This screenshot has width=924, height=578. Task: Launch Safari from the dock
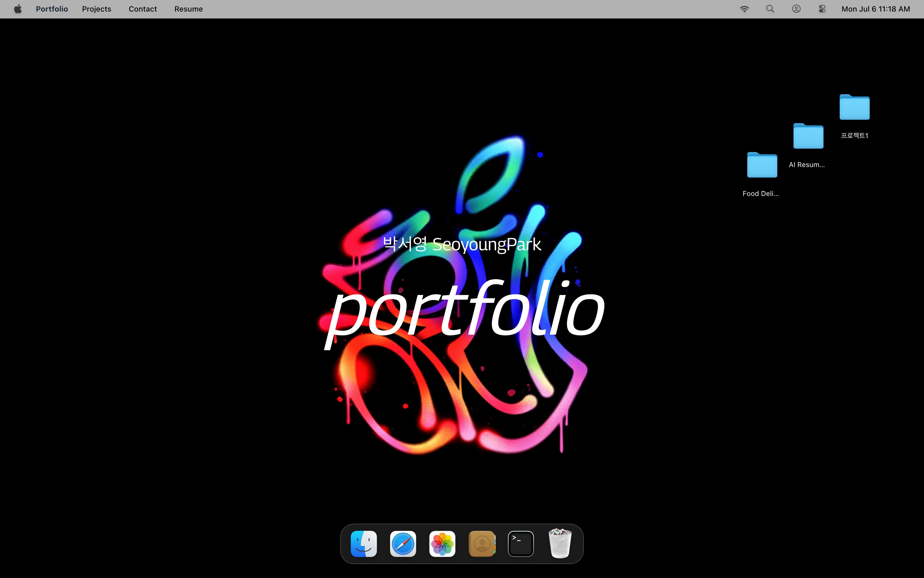pos(403,544)
